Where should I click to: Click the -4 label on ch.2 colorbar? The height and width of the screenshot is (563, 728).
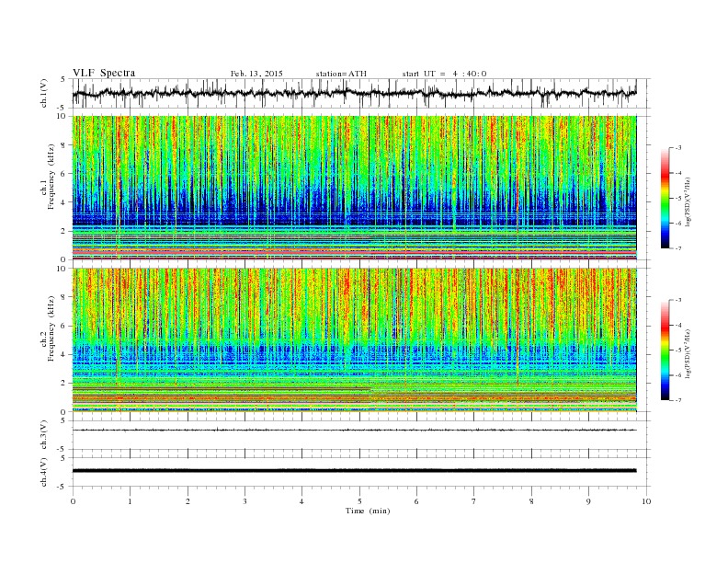[x=678, y=325]
